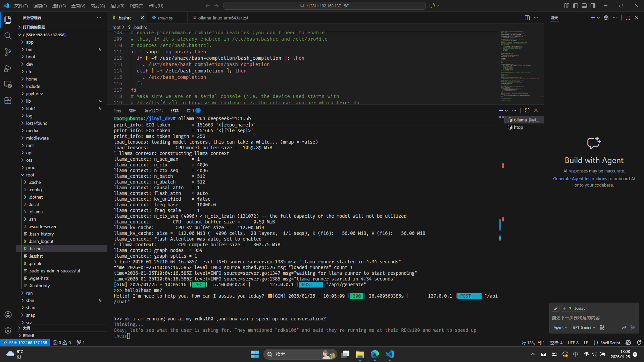Go back with the navigation arrow

tap(207, 6)
